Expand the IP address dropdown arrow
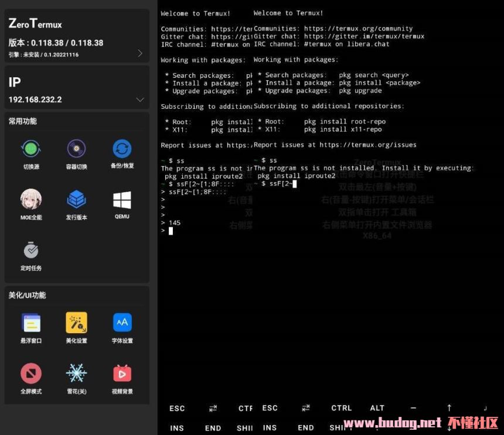504x435 pixels. click(140, 100)
